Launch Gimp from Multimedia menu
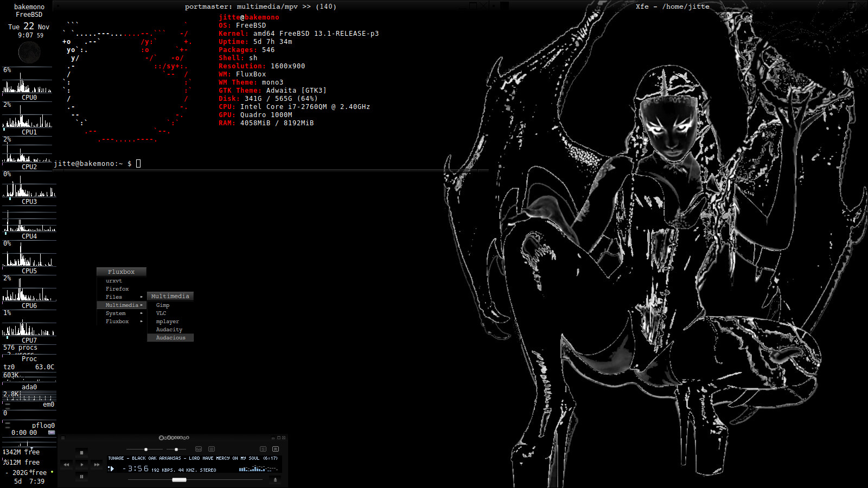This screenshot has width=868, height=488. 170,305
